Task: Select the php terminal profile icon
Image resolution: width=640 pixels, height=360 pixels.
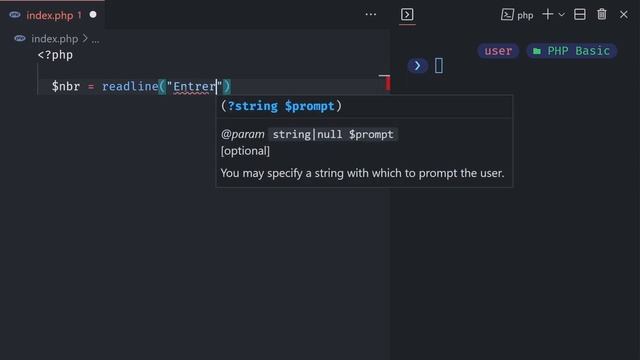Action: tap(507, 15)
